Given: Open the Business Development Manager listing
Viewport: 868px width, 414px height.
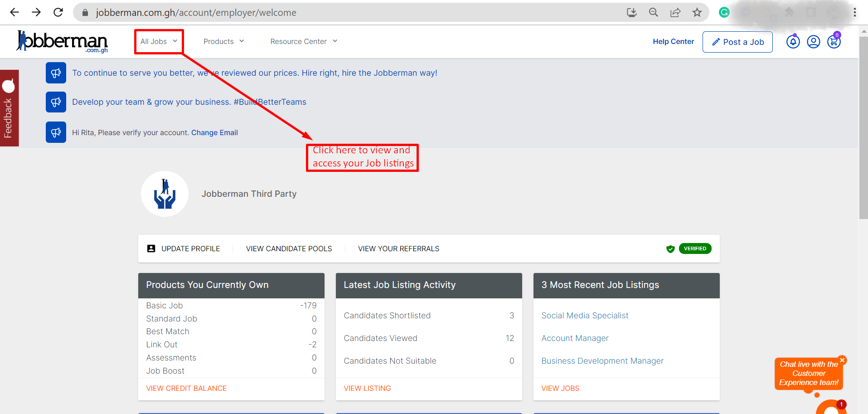Looking at the screenshot, I should [x=602, y=361].
